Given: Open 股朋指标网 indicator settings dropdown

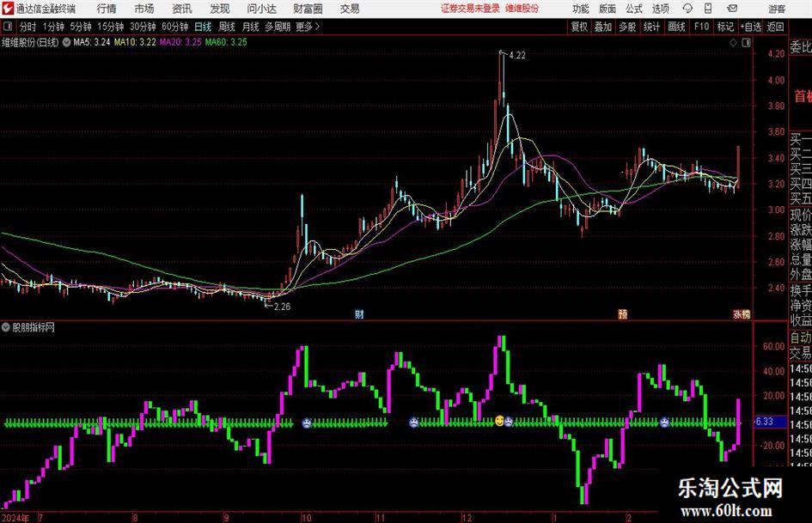Looking at the screenshot, I should (x=6, y=327).
